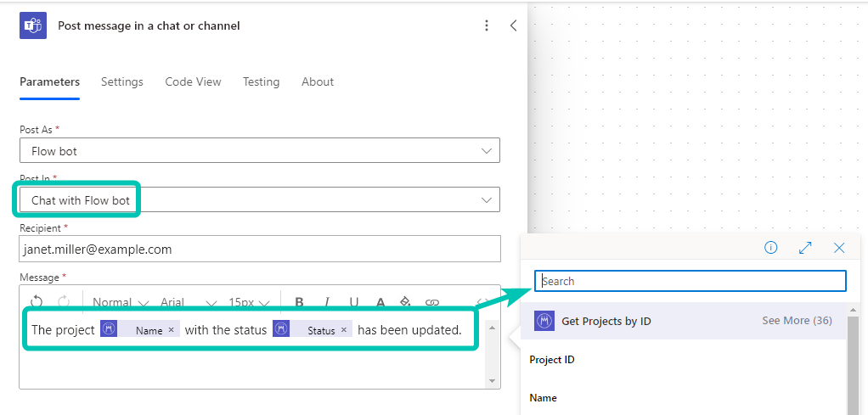
Task: Open the Post As dropdown
Action: [260, 150]
